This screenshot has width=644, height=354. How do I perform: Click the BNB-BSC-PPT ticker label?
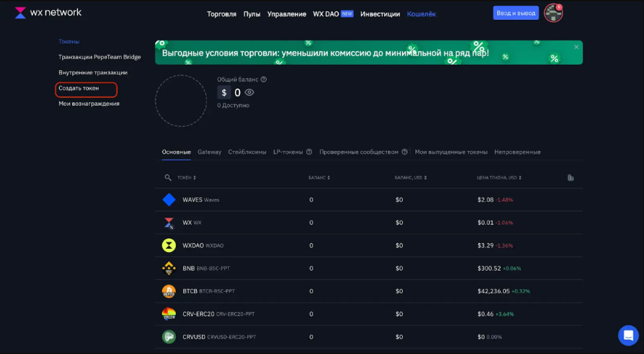(x=213, y=269)
